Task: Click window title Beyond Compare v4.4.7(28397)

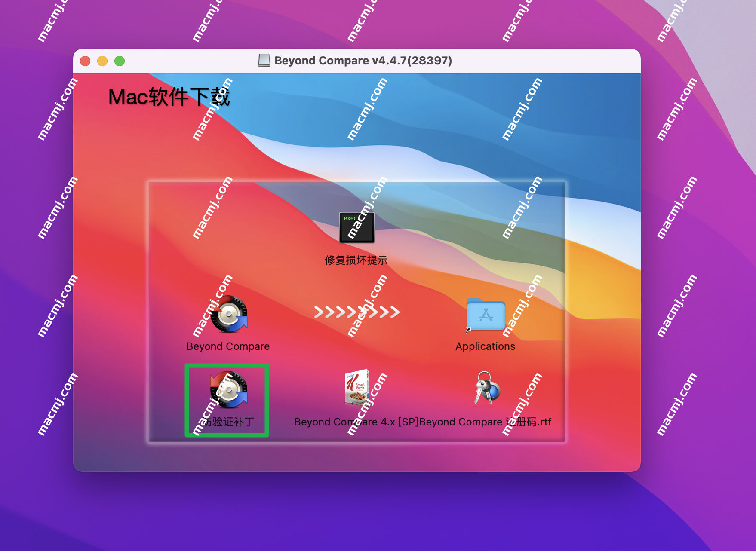Action: 363,61
